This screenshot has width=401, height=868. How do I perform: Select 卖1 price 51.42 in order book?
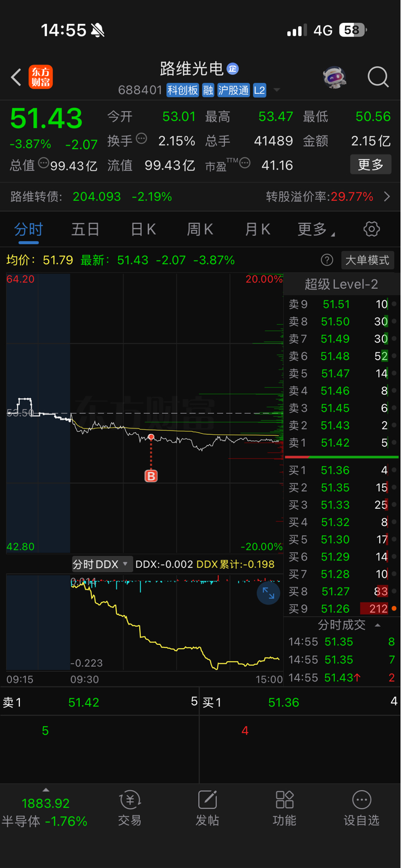342,443
